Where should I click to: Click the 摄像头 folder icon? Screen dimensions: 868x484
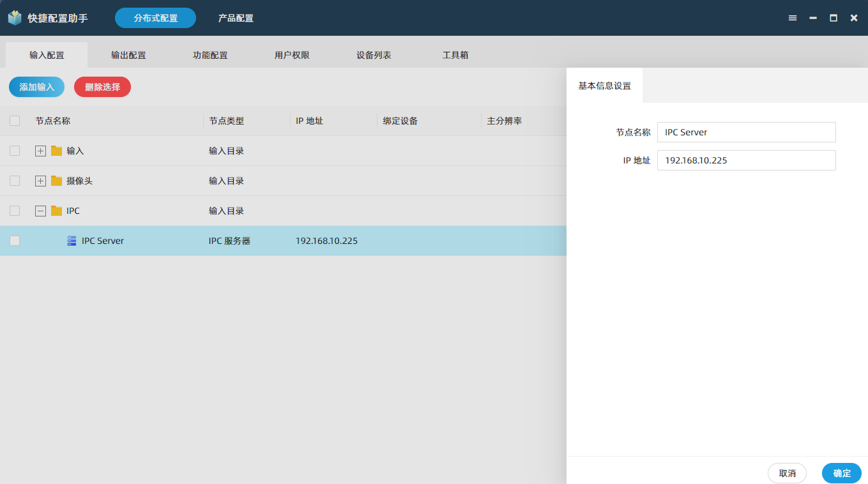click(57, 181)
